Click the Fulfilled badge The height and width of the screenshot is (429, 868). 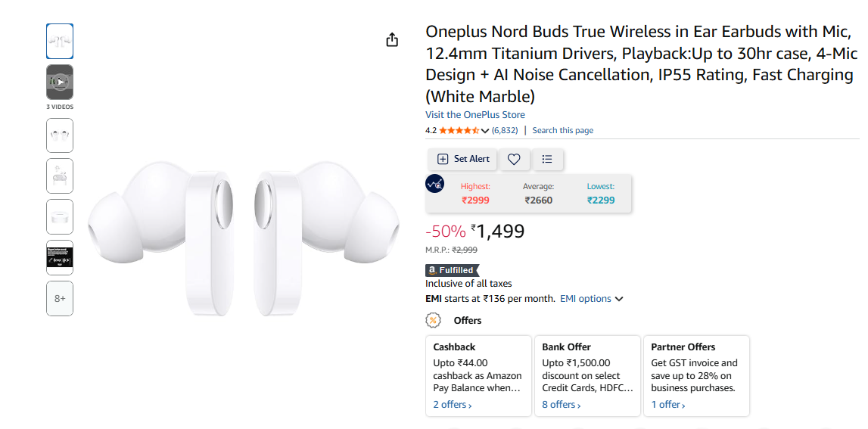pyautogui.click(x=452, y=270)
